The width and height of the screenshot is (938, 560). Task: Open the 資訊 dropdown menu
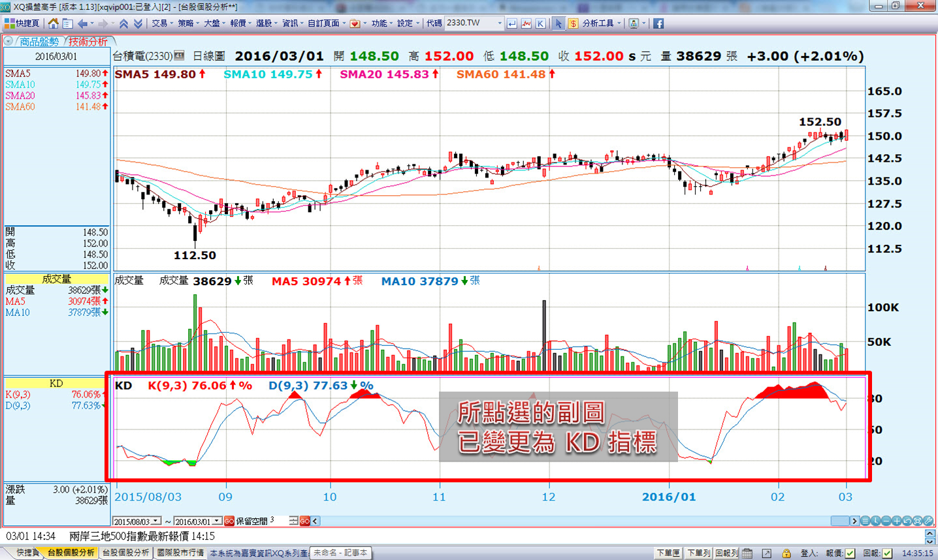pos(293,23)
